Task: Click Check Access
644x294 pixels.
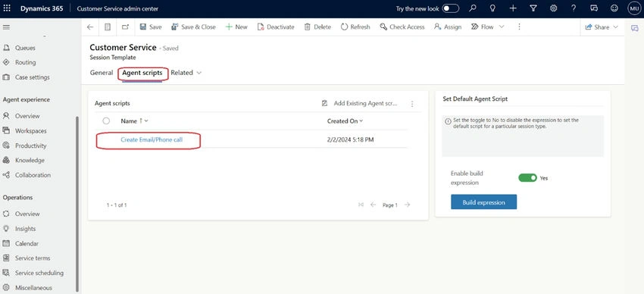Action: (x=402, y=27)
